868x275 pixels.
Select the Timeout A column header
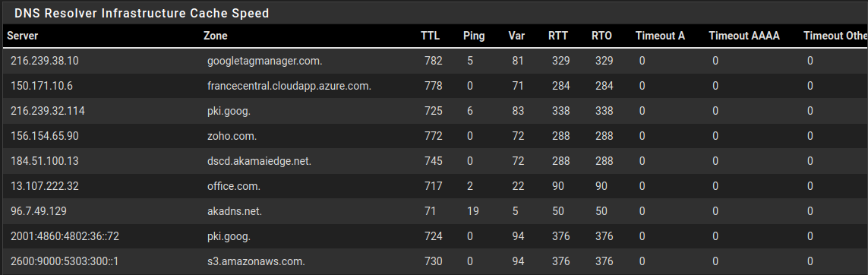661,36
